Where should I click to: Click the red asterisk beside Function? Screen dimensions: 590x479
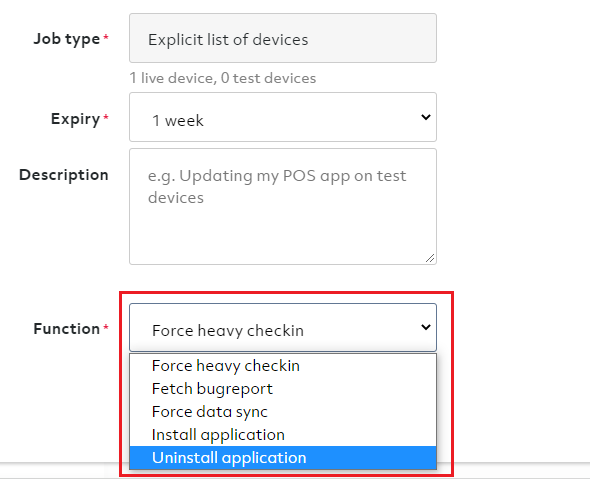click(106, 327)
